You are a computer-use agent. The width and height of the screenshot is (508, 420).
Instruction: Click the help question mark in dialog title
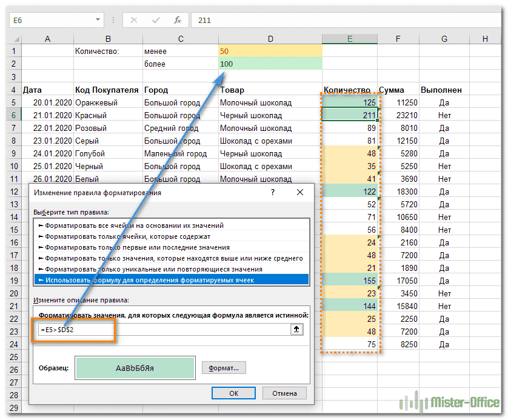273,192
